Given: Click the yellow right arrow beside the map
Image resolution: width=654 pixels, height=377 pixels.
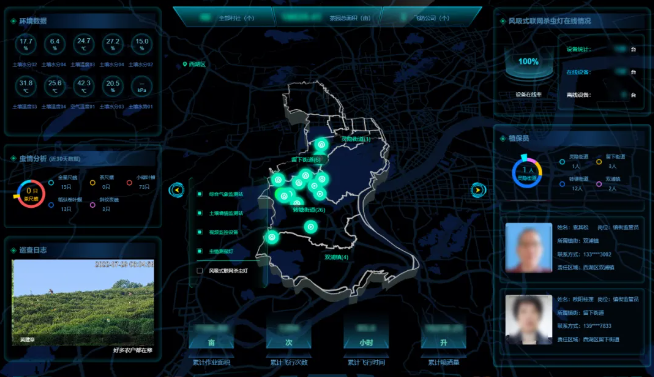Looking at the screenshot, I should (478, 190).
